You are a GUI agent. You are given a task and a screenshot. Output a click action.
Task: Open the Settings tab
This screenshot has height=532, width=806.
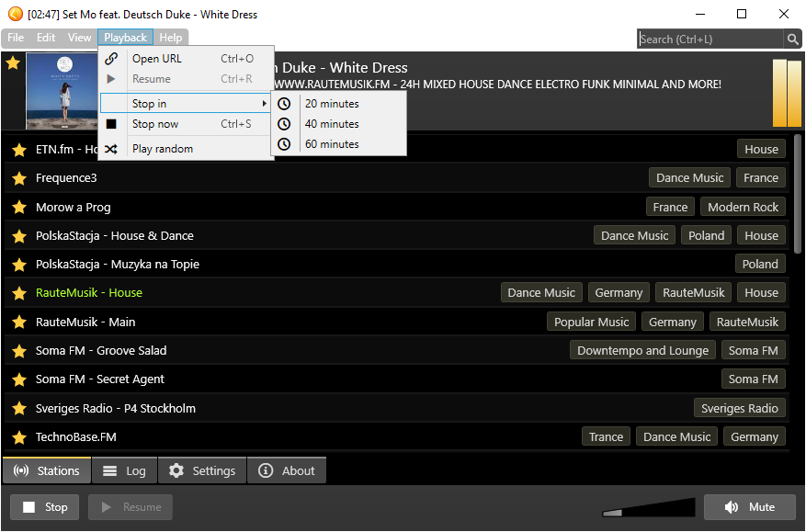coord(202,470)
